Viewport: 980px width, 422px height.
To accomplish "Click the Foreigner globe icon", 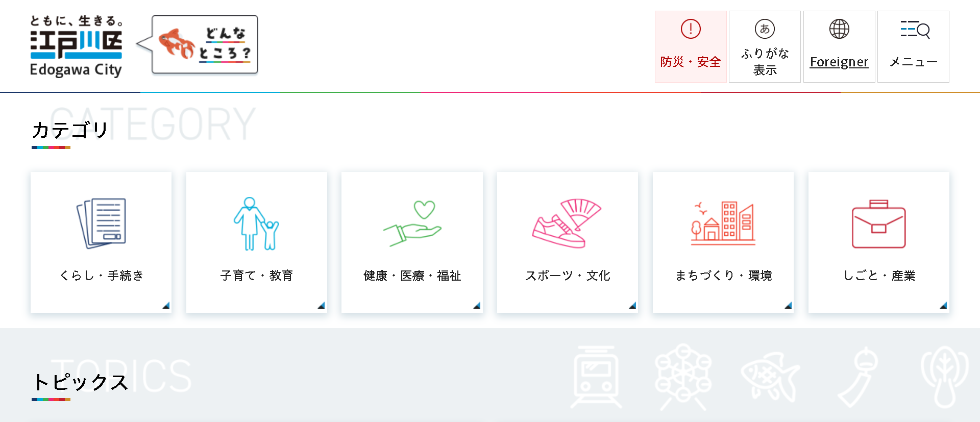I will tap(839, 29).
